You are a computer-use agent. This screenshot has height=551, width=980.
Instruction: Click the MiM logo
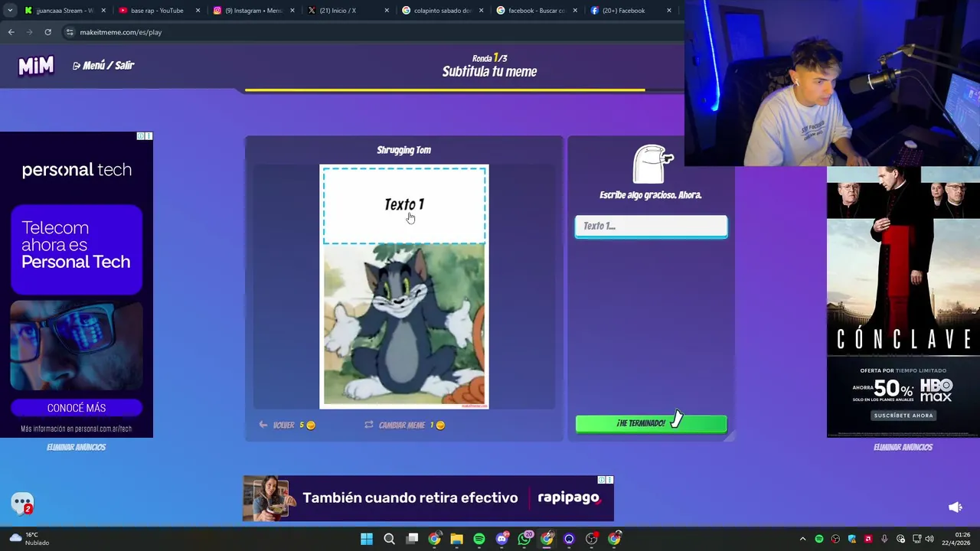36,66
